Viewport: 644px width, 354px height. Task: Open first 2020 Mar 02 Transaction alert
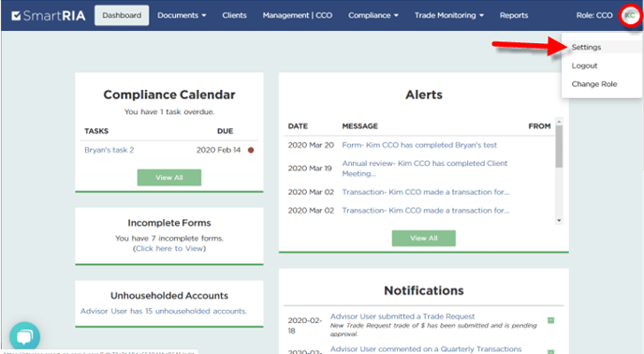[x=426, y=192]
